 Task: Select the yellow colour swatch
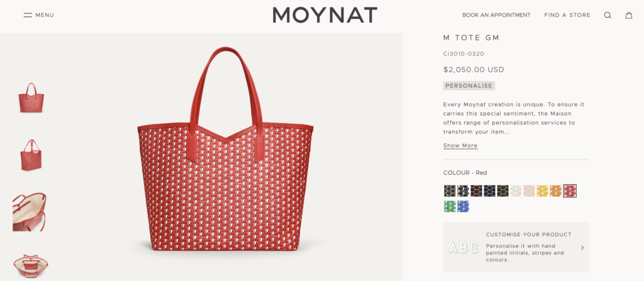[542, 190]
